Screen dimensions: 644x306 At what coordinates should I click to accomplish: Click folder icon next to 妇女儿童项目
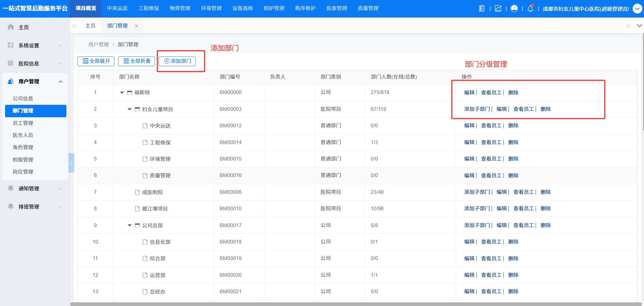137,109
